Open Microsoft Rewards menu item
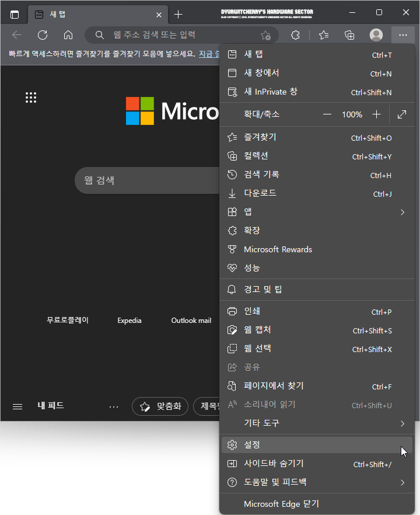Viewport: 420px width, 515px height. tap(317, 250)
